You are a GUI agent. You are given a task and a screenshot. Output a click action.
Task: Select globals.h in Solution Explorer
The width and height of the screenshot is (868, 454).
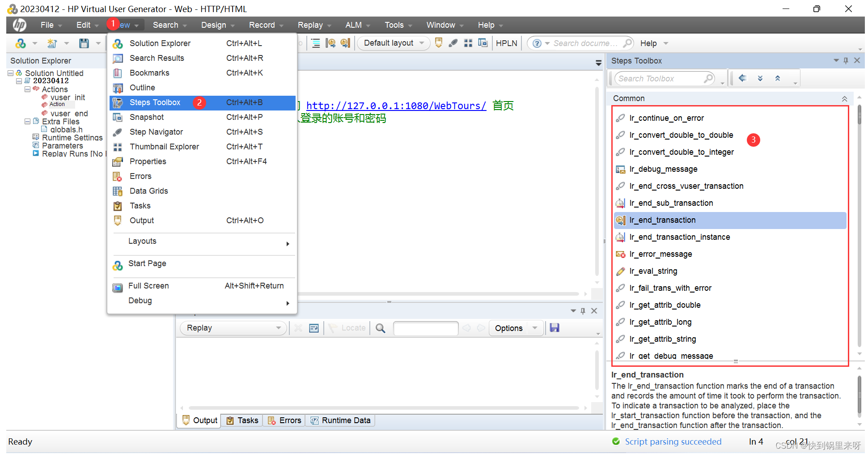pyautogui.click(x=66, y=130)
